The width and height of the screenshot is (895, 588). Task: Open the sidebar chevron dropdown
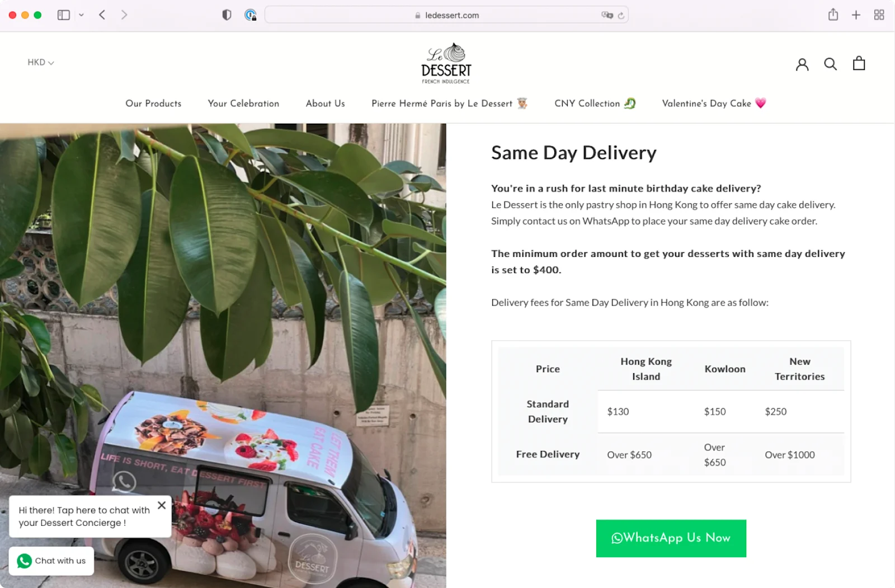pyautogui.click(x=81, y=15)
